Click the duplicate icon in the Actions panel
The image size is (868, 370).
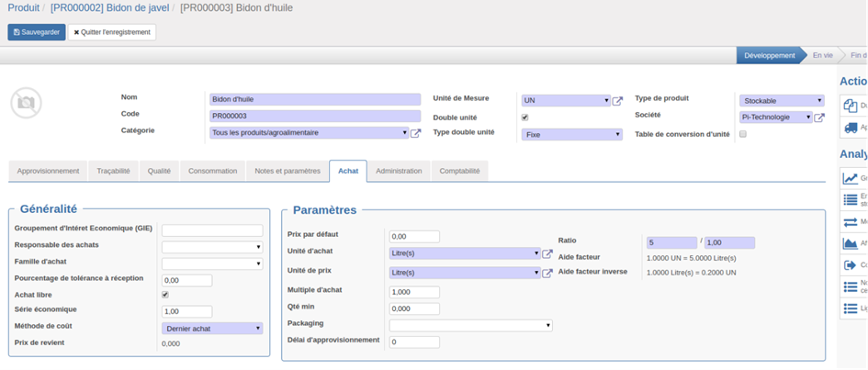[x=851, y=106]
